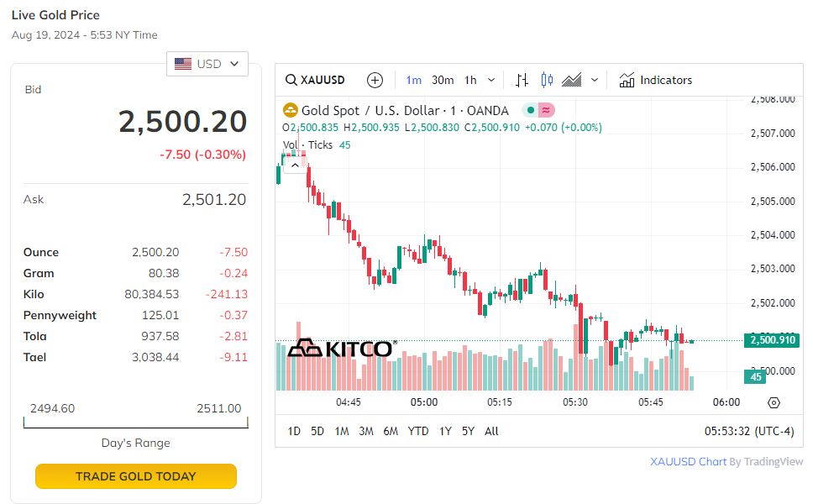Screen dimensions: 813x504
Task: Open the USD currency dropdown
Action: point(207,64)
